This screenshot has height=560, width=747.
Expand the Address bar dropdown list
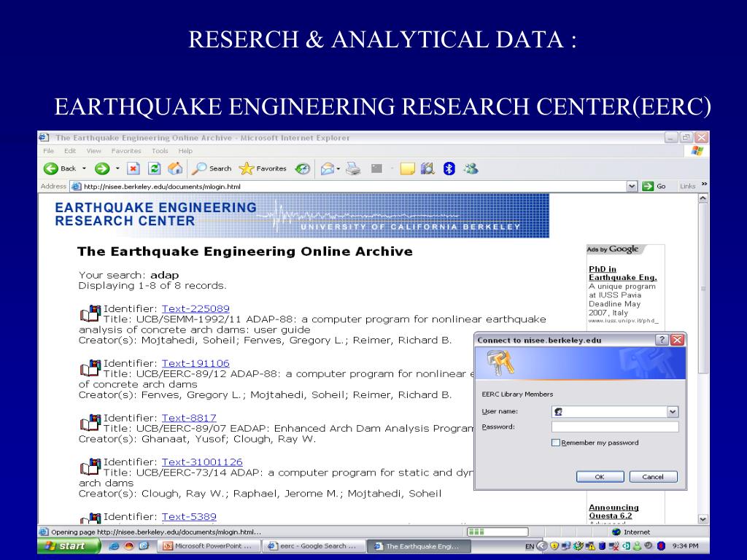[632, 186]
